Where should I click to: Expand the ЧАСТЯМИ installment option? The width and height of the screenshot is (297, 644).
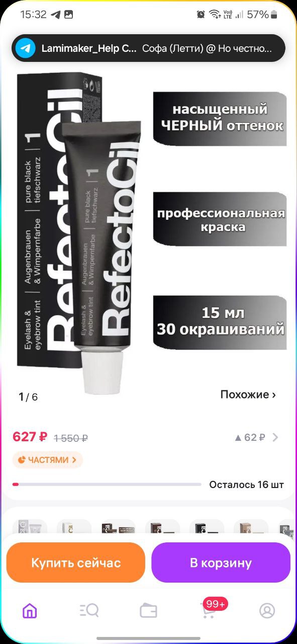coord(48,459)
